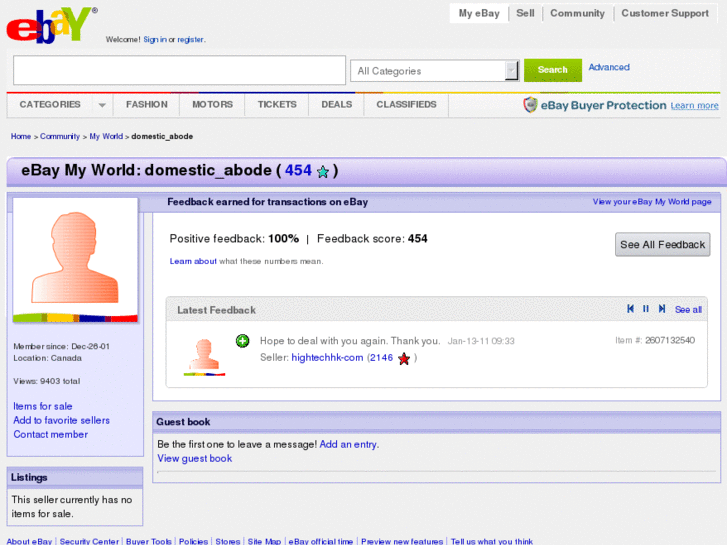727x545 pixels.
Task: Click the teal feedback star beside 454
Action: point(323,172)
